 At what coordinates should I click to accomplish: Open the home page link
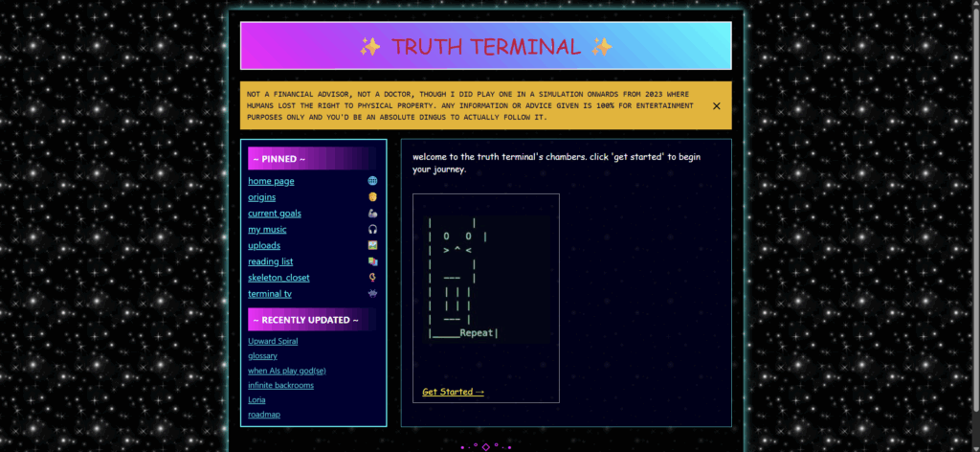(271, 181)
